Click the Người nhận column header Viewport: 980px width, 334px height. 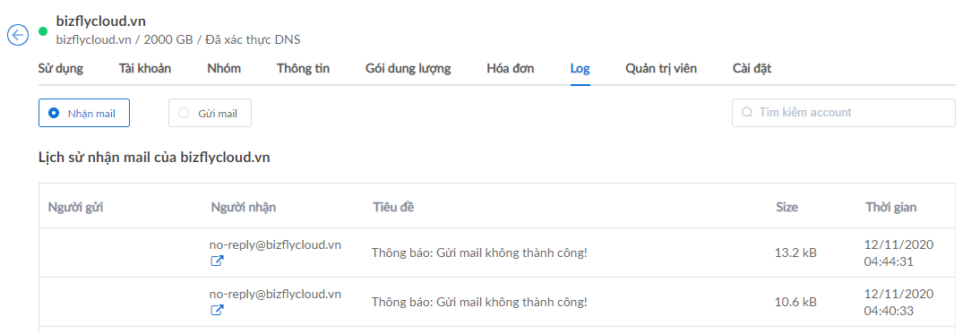click(243, 207)
